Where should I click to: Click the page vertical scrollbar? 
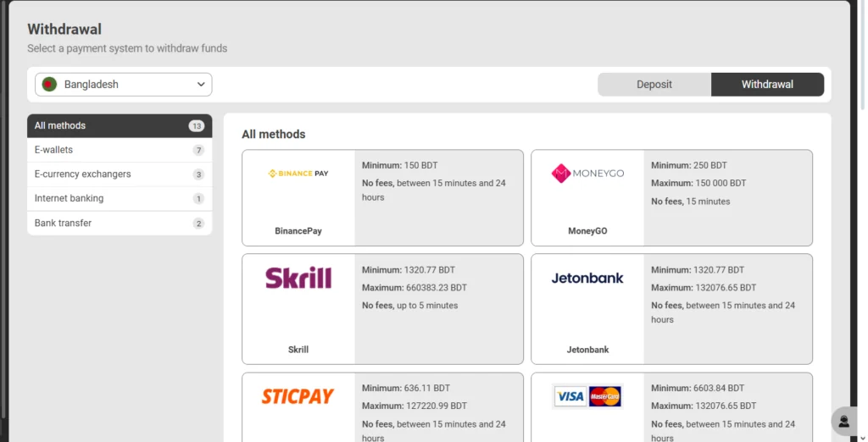click(x=862, y=55)
